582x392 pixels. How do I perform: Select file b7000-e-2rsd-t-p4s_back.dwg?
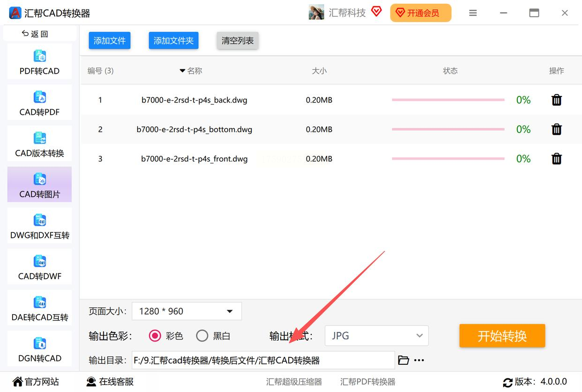pyautogui.click(x=194, y=100)
